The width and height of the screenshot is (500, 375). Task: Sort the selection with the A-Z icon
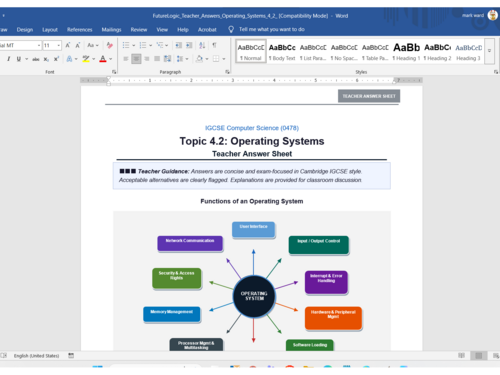202,45
